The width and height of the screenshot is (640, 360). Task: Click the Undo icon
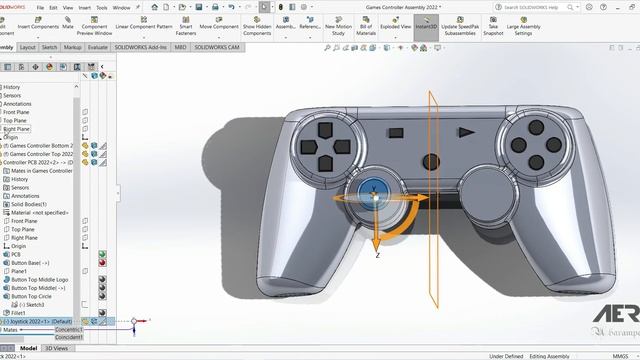click(231, 7)
